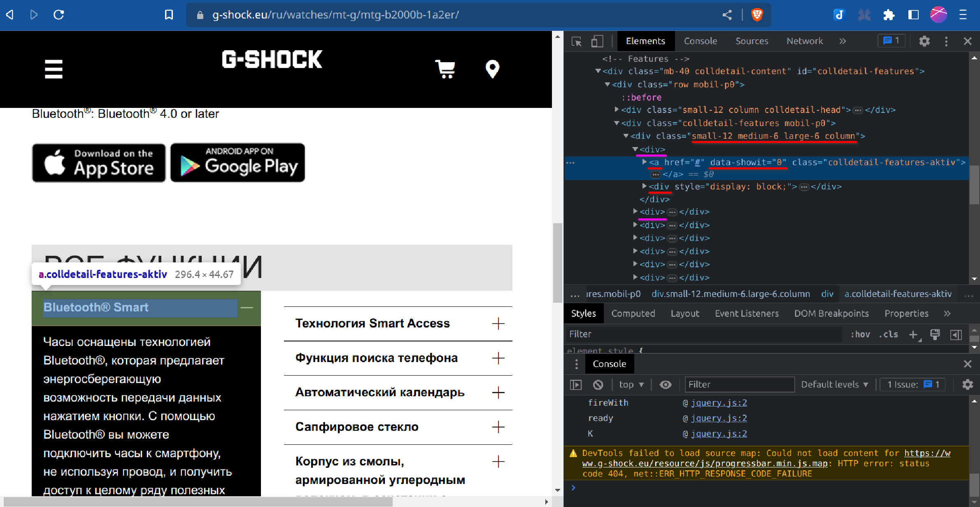Expand the colldetail-head div node
The height and width of the screenshot is (507, 980).
617,110
